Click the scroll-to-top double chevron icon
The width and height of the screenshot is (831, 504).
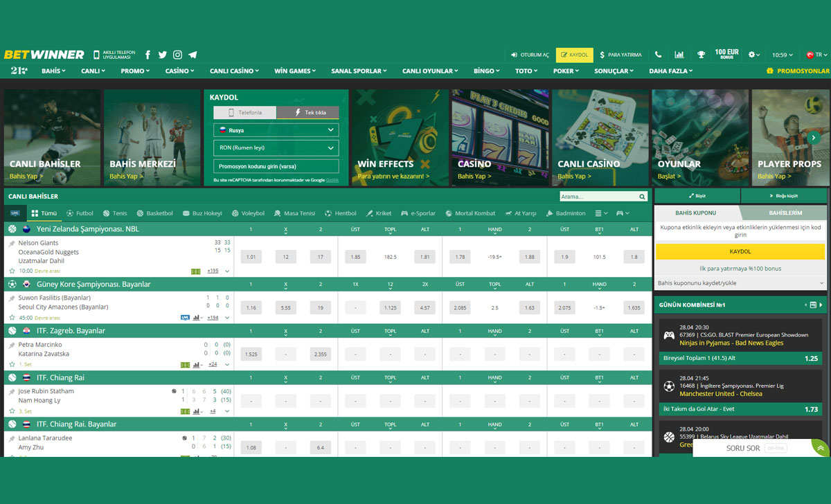820,449
